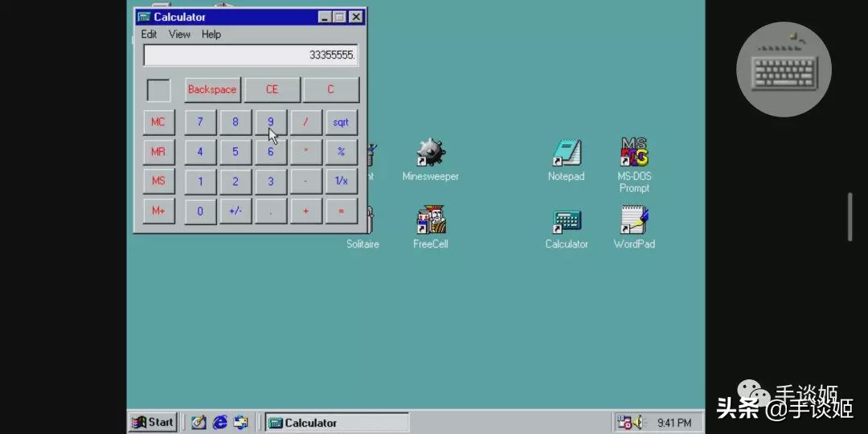This screenshot has height=434, width=868.
Task: Click the MC memory clear button
Action: [159, 122]
